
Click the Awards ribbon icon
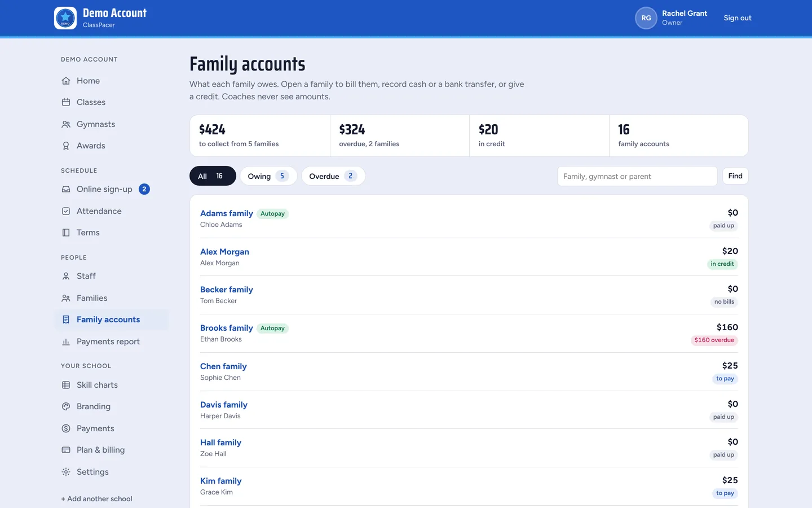click(66, 146)
